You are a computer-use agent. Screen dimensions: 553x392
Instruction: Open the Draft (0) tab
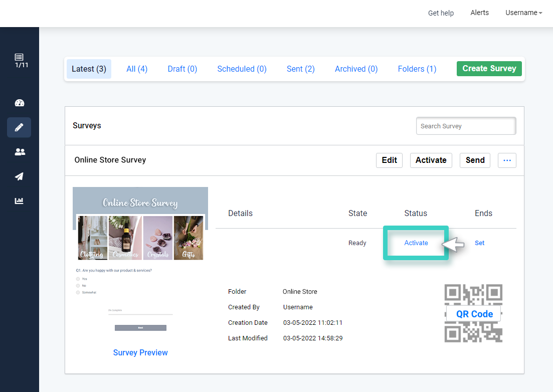pyautogui.click(x=182, y=69)
